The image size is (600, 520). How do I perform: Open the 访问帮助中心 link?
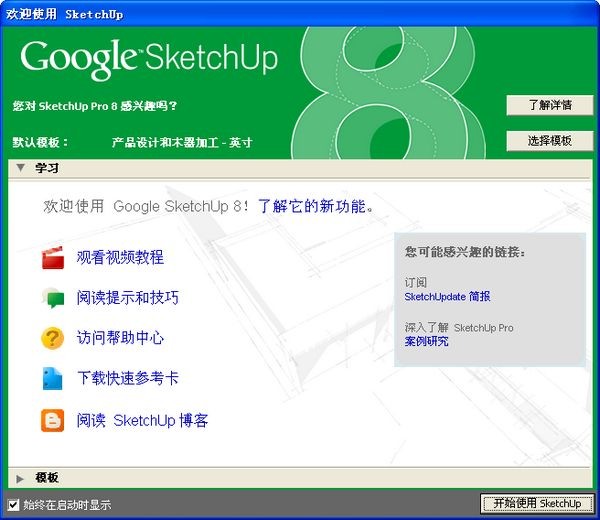pos(120,339)
